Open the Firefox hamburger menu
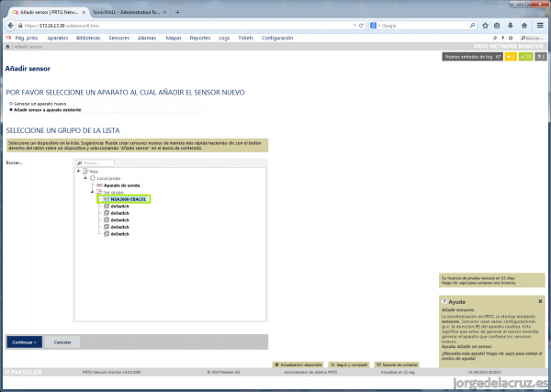This screenshot has height=392, width=551. point(540,26)
